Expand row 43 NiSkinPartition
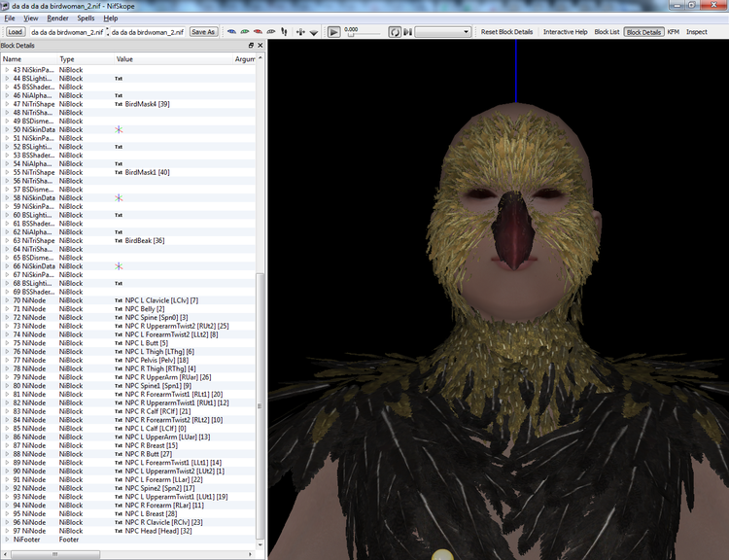Screen dimensions: 729x560 7,70
